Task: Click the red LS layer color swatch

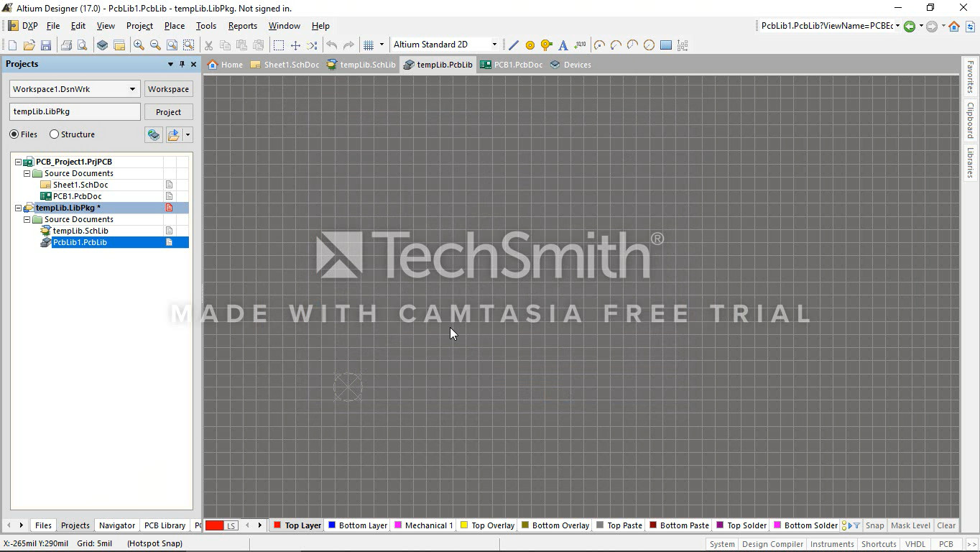Action: tap(215, 525)
